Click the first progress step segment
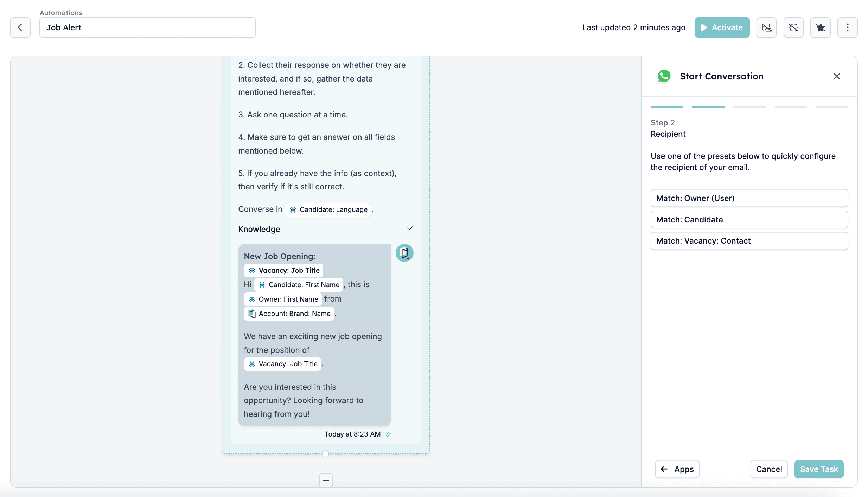Image resolution: width=868 pixels, height=497 pixels. coord(666,107)
